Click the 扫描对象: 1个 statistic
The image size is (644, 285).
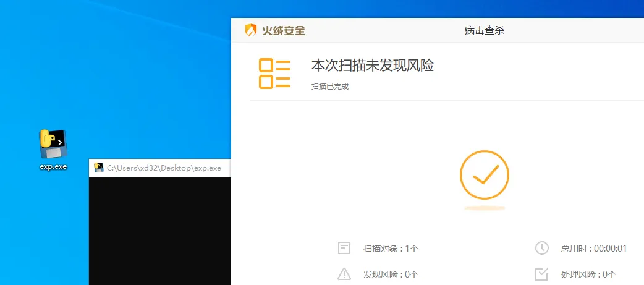click(x=391, y=249)
